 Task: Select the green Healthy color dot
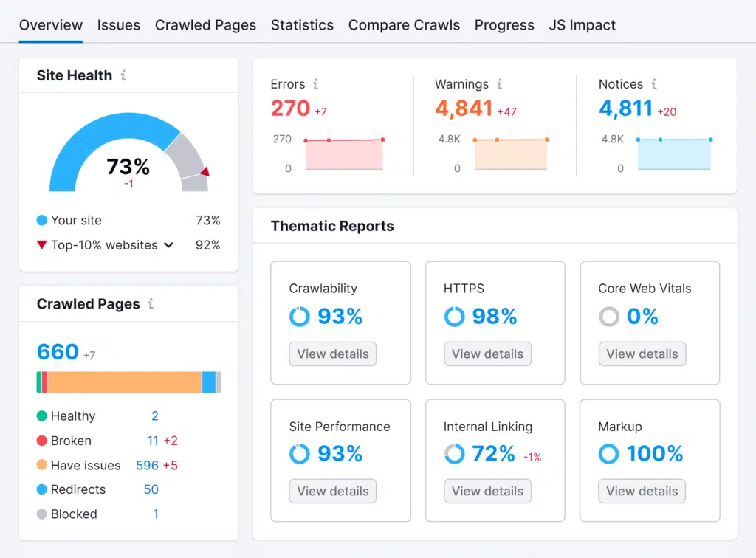pyautogui.click(x=42, y=416)
